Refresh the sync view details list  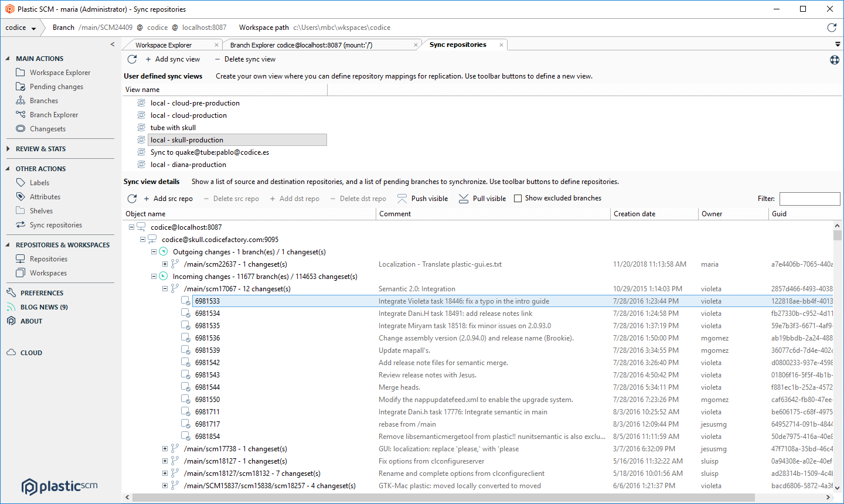tap(132, 199)
